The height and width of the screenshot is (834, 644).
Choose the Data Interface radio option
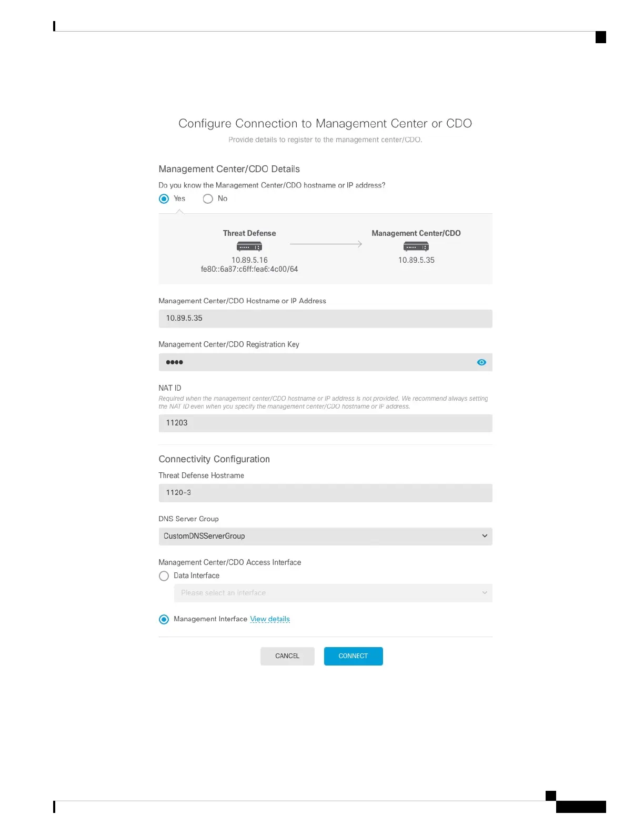coord(164,576)
